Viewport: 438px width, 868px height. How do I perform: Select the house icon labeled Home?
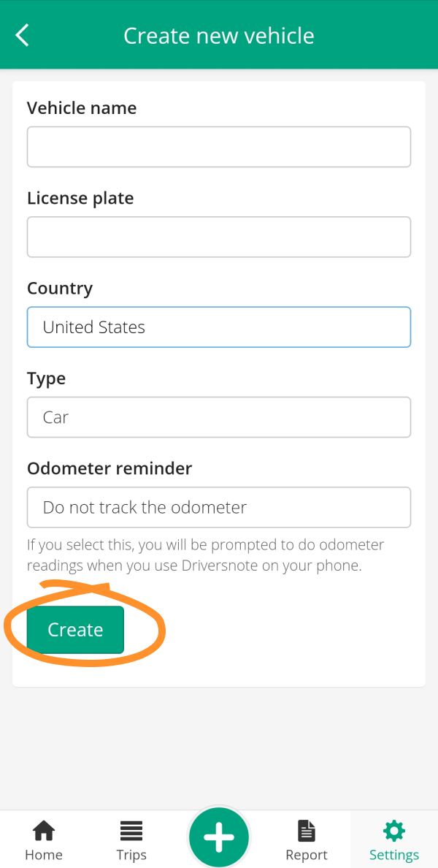(44, 829)
